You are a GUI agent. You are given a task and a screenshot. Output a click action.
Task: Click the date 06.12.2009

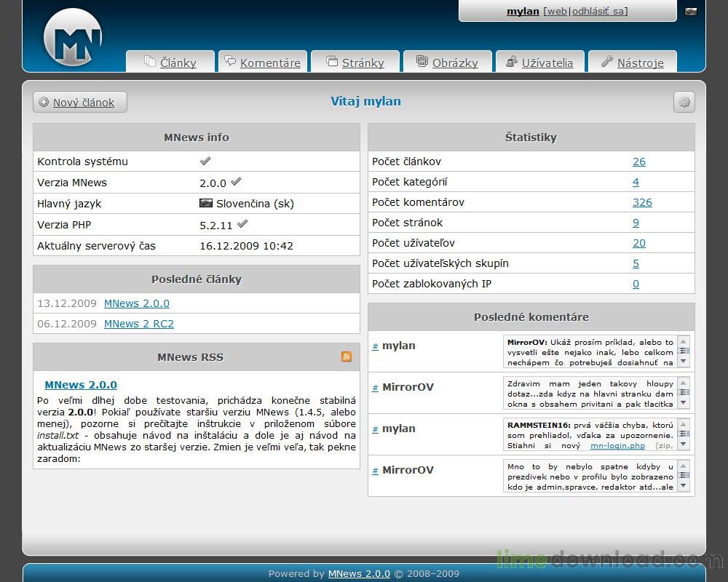coord(67,324)
